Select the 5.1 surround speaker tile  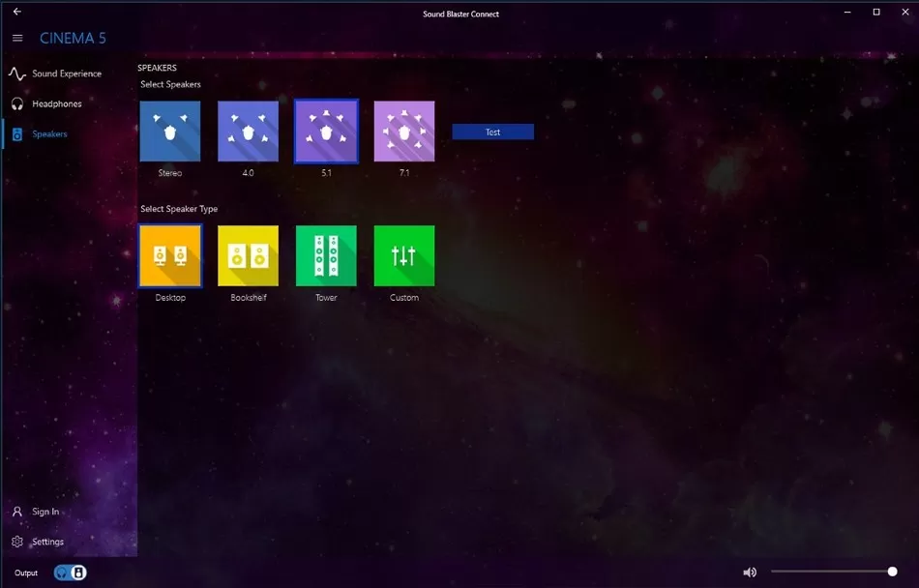point(326,132)
